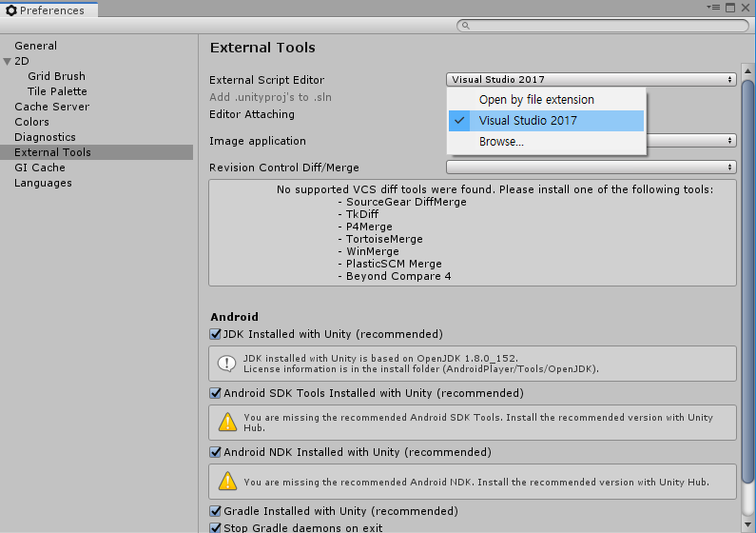Viewport: 756px width, 533px height.
Task: Click the preferences search field
Action: pos(603,26)
